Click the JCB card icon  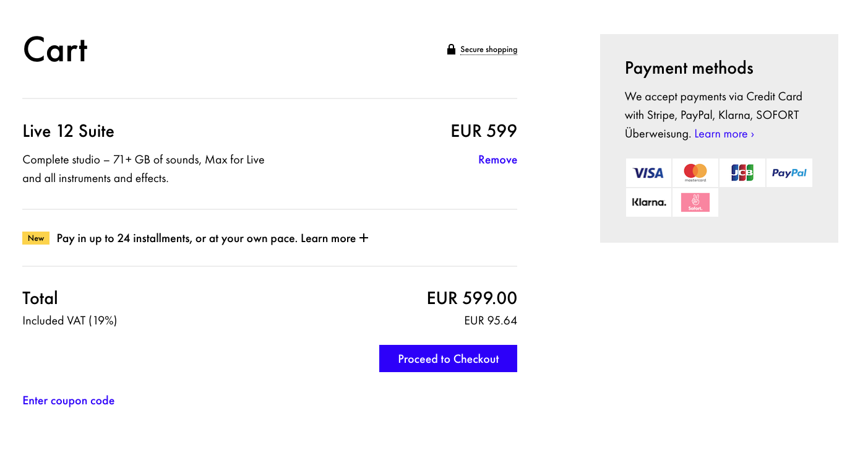[x=742, y=173]
